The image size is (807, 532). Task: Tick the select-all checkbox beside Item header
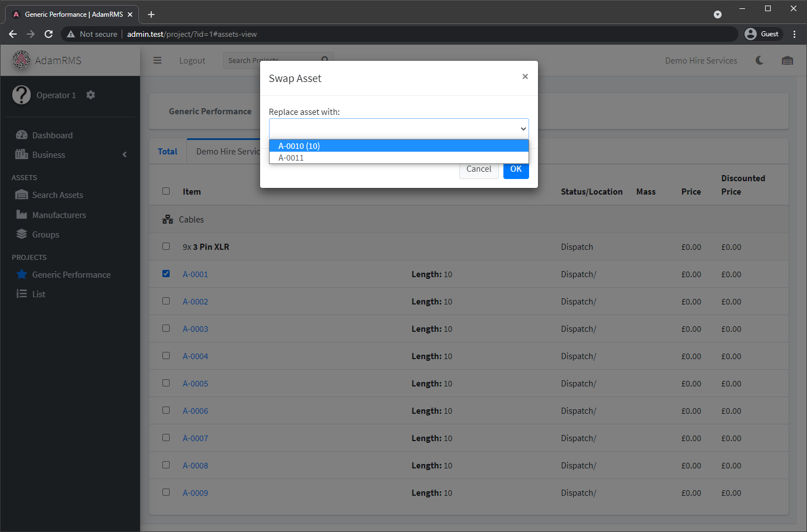166,191
